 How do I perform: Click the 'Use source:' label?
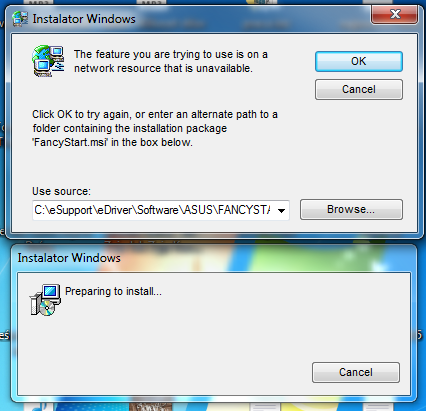[61, 191]
